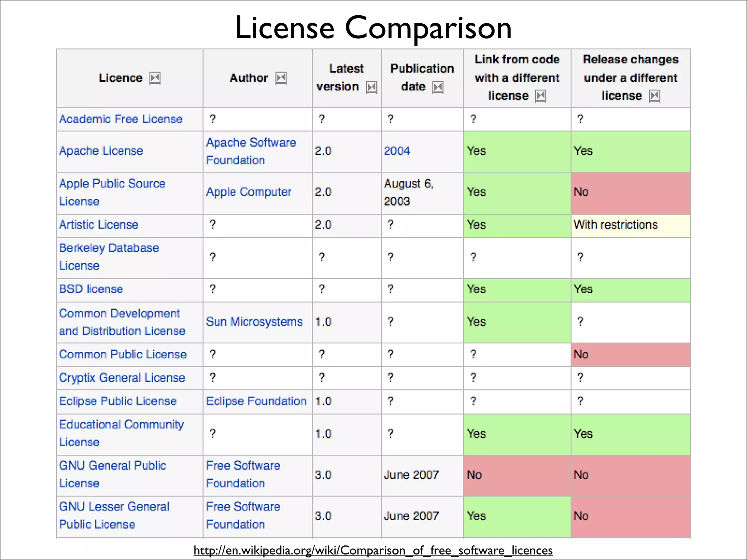Open the Educational Community License link

coord(121,433)
